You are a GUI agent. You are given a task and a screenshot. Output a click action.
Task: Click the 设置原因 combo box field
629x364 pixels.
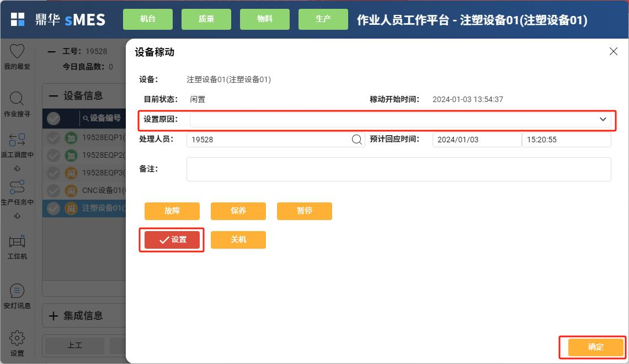[x=401, y=120]
